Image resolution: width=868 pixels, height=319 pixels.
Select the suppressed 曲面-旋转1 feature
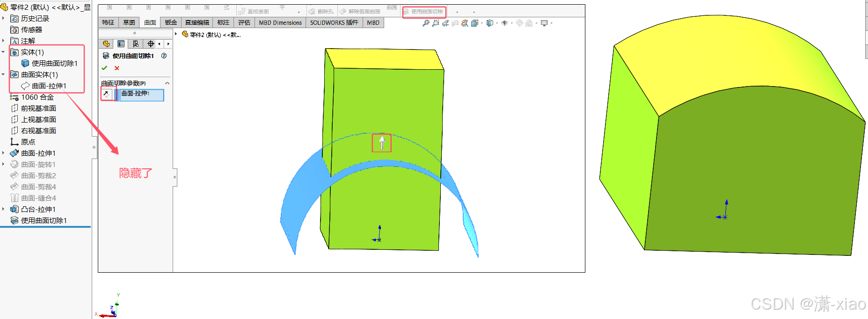[x=33, y=165]
